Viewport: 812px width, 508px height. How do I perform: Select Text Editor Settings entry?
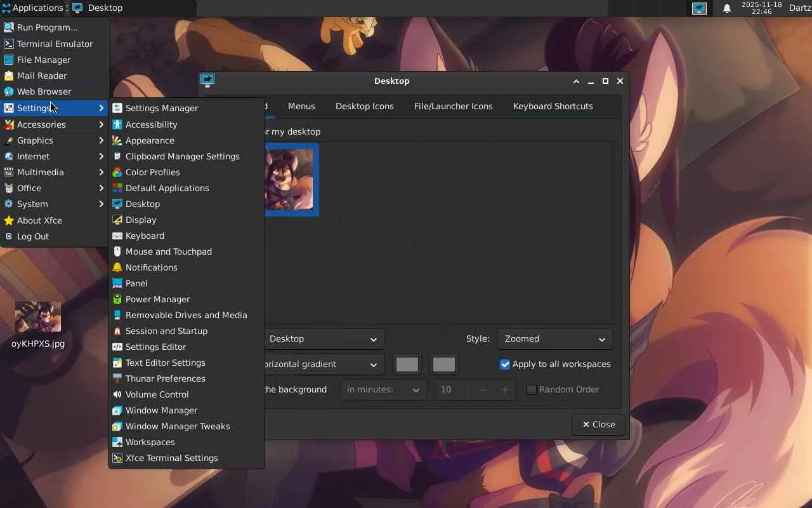[x=187, y=363]
